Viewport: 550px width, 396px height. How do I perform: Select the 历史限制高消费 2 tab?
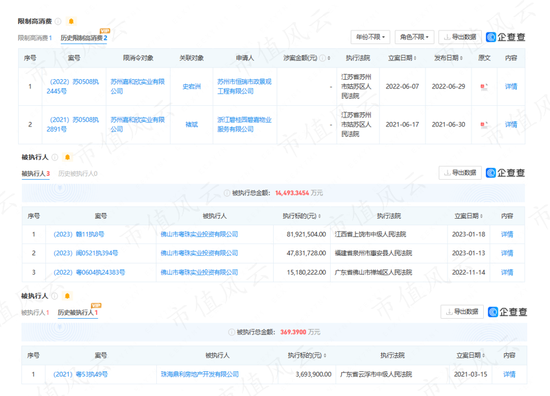click(x=84, y=38)
